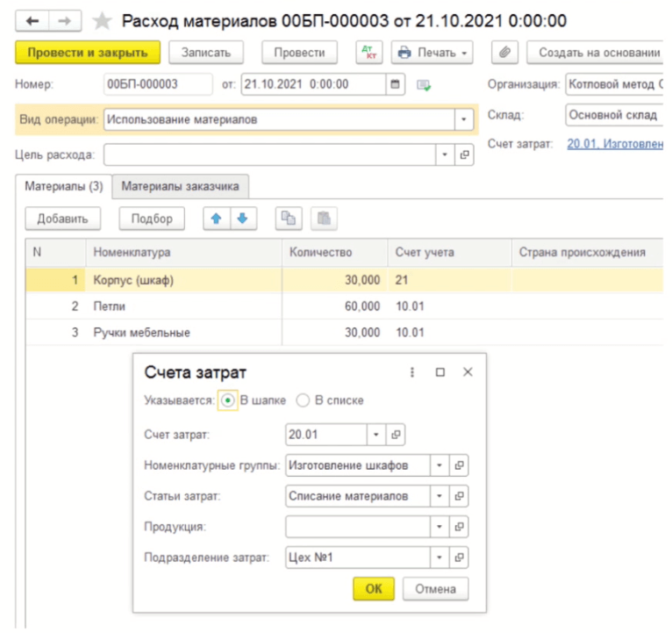Add document to favorites with star icon

[x=102, y=20]
